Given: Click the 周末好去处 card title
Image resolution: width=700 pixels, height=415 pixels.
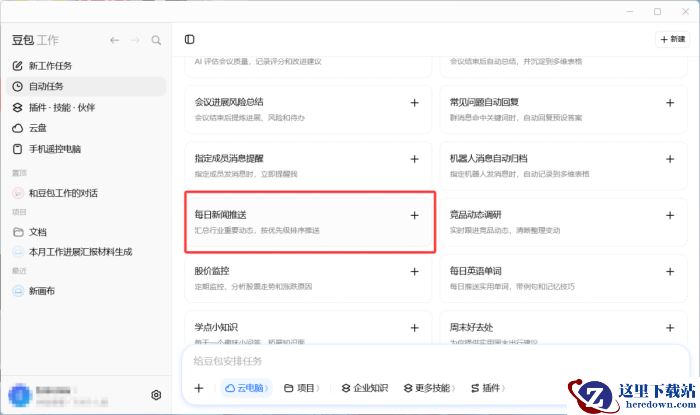Looking at the screenshot, I should [x=471, y=327].
